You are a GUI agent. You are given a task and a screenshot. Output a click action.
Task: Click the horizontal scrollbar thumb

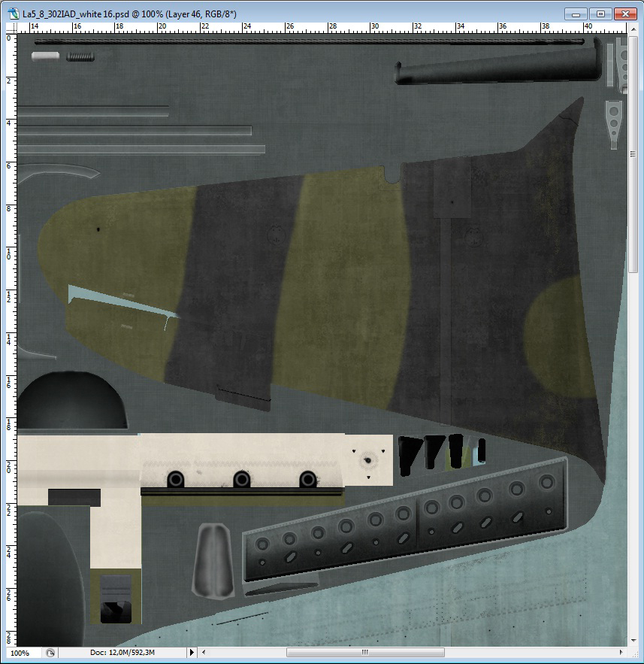[x=365, y=652]
